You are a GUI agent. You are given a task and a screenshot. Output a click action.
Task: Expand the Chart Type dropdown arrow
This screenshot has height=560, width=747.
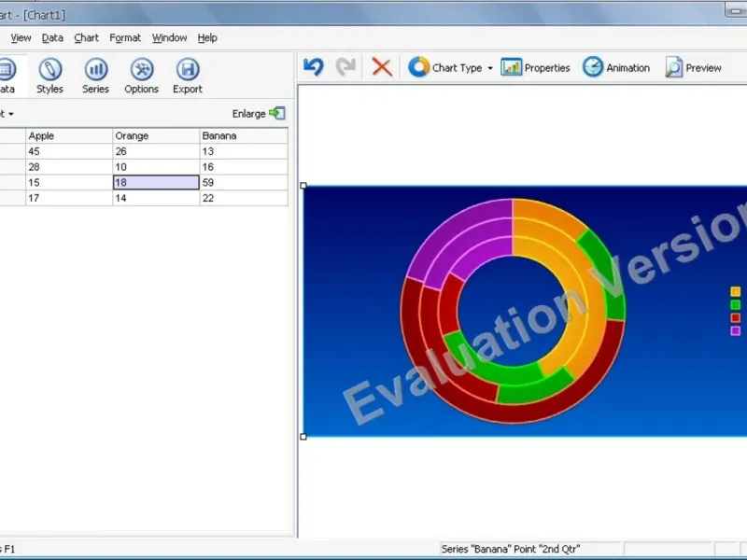(490, 68)
